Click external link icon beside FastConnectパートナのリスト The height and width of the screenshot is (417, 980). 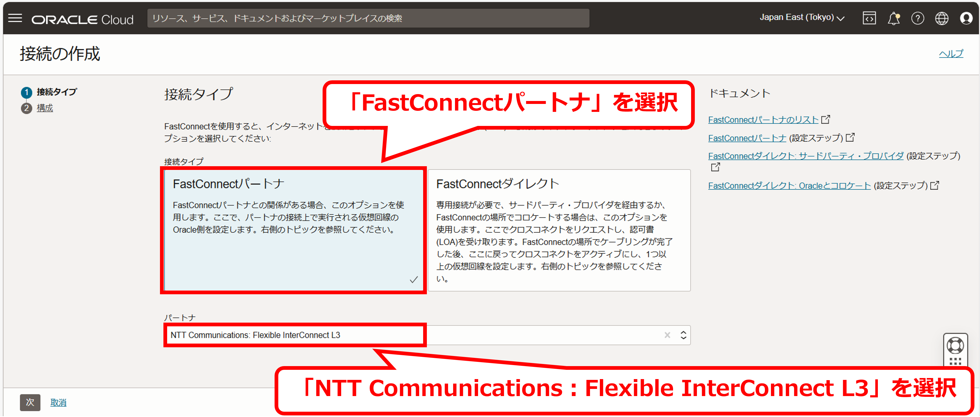point(826,119)
